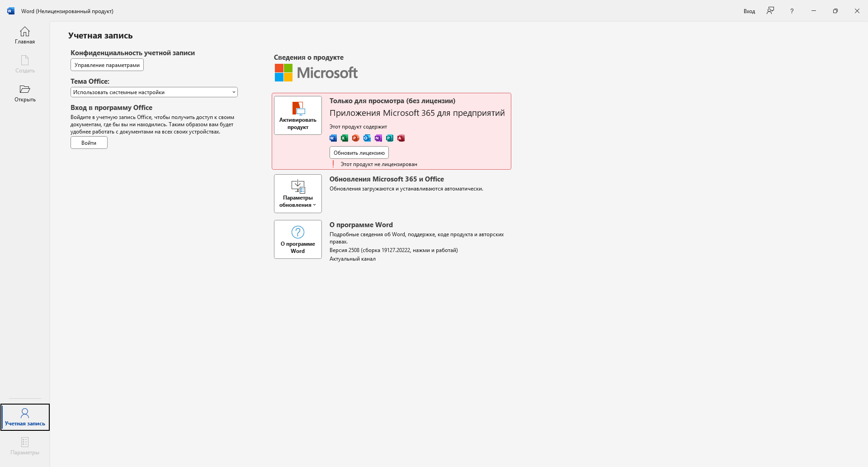This screenshot has width=868, height=467.
Task: Click the PowerPoint app icon
Action: tap(356, 138)
